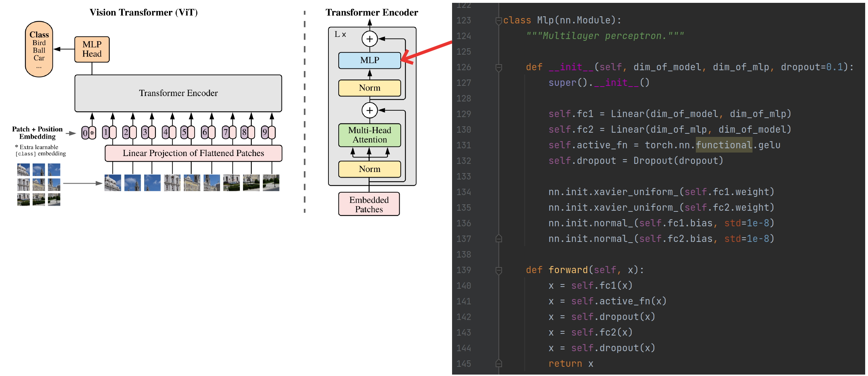
Task: Select the position embedding token numbered 9
Action: tap(268, 133)
